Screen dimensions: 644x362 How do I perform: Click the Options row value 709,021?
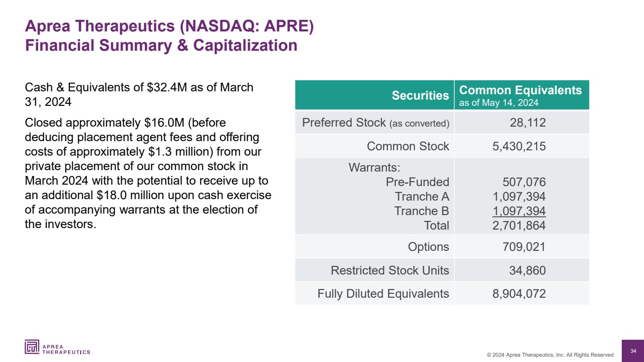click(x=524, y=247)
